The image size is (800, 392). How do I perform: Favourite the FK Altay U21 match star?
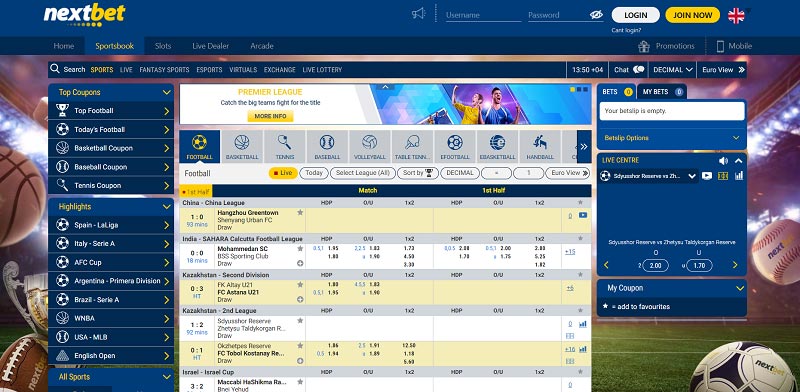pyautogui.click(x=300, y=284)
